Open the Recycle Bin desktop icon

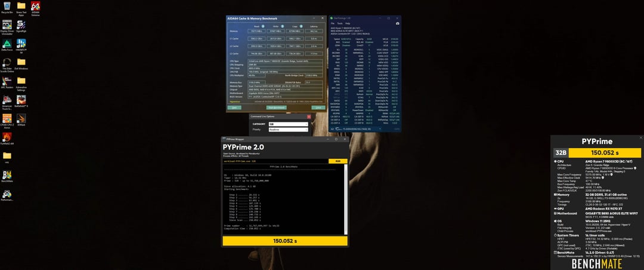(x=7, y=8)
